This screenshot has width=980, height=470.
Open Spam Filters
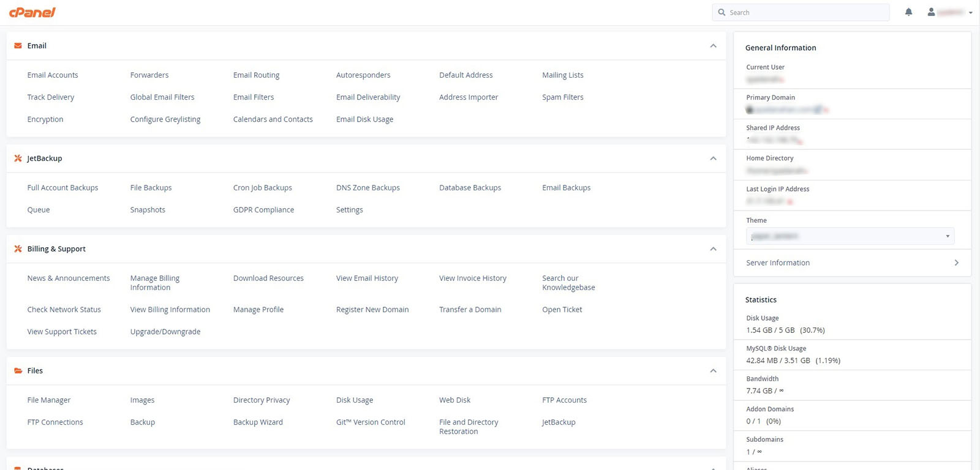[x=562, y=97]
